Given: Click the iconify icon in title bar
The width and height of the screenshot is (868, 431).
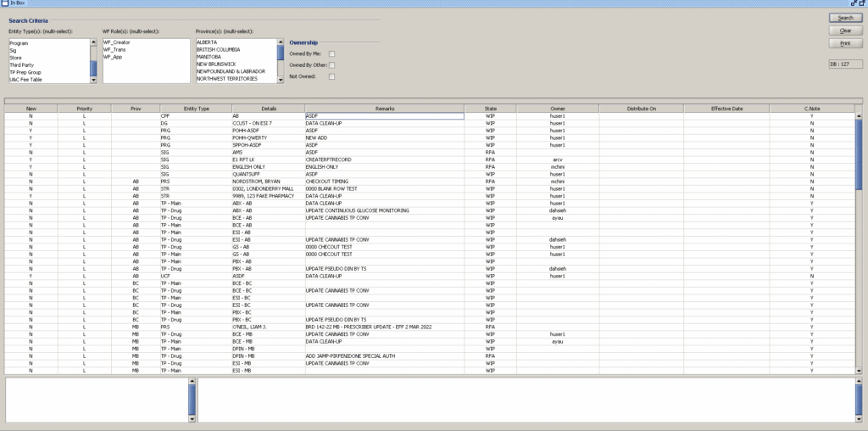Looking at the screenshot, I should (853, 4).
